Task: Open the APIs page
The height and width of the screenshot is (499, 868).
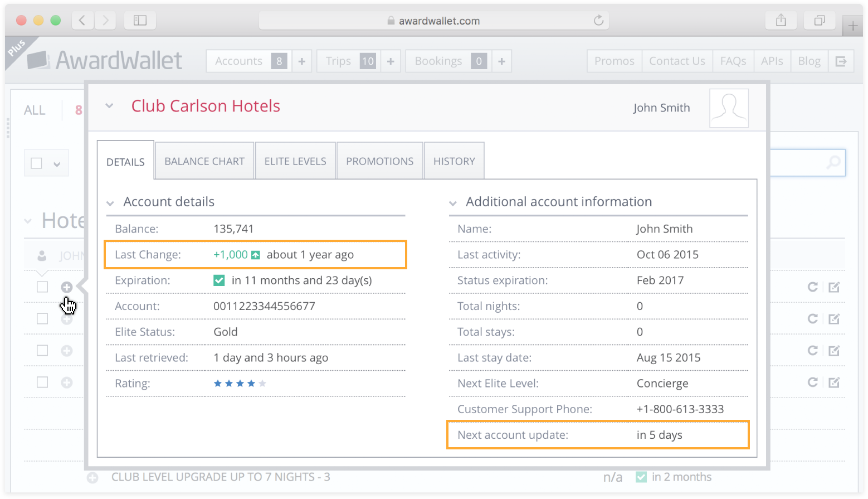Action: click(x=772, y=61)
